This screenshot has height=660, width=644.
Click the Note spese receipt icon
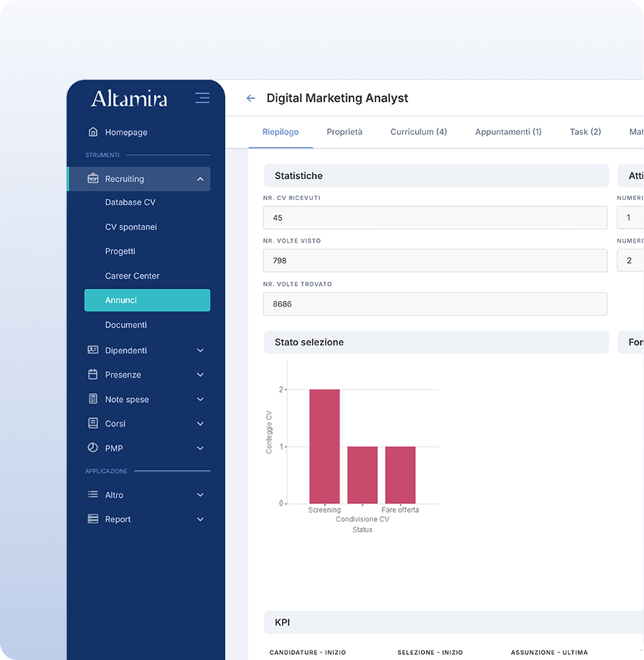click(93, 400)
